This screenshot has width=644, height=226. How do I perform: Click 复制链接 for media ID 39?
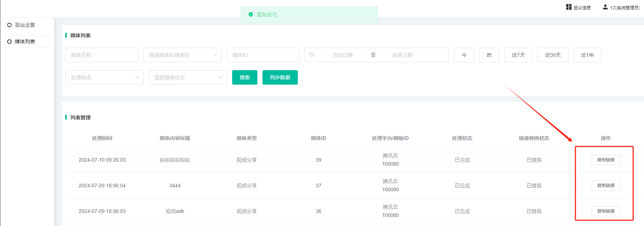606,160
